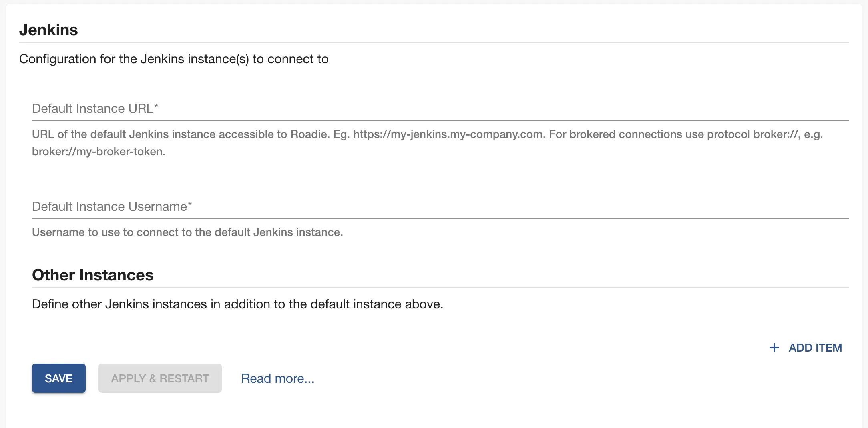Click the Default Instance URL label
The image size is (868, 428).
point(95,108)
